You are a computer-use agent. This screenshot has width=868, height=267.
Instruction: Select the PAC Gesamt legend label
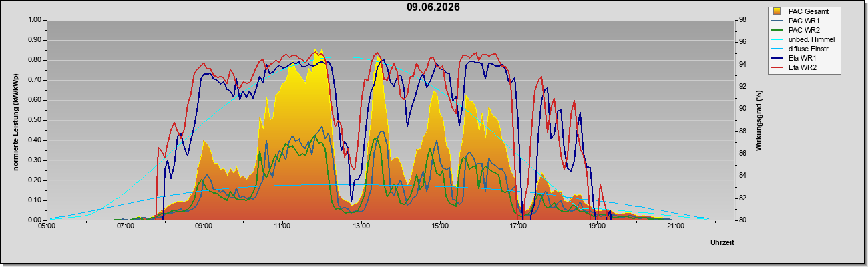tap(809, 11)
